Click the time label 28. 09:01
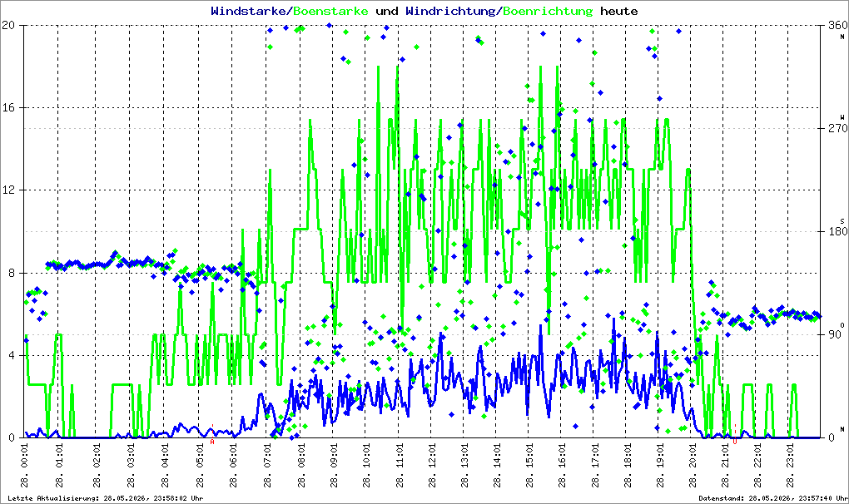The width and height of the screenshot is (849, 504). point(335,466)
